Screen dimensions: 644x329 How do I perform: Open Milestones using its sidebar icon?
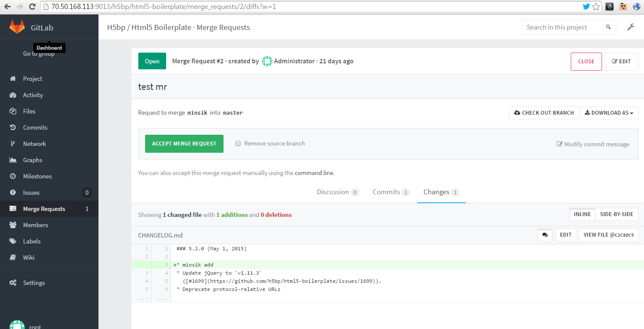(13, 176)
